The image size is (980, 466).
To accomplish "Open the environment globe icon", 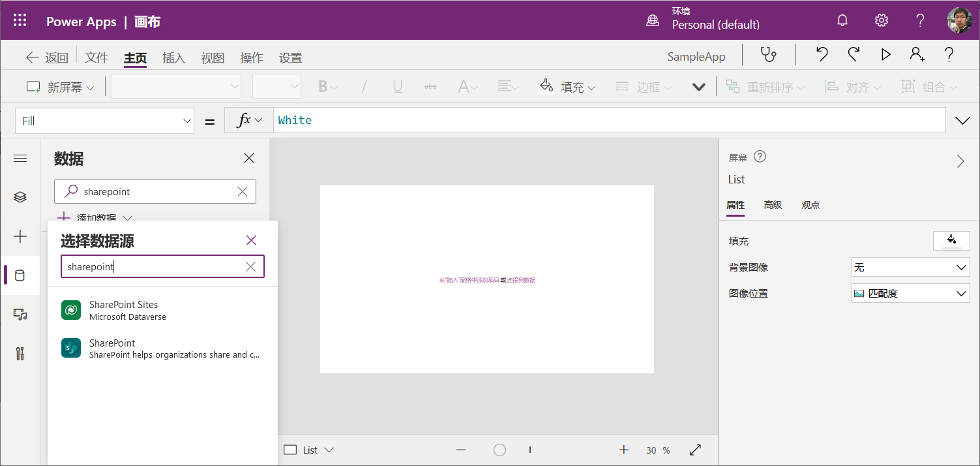I will (x=653, y=21).
